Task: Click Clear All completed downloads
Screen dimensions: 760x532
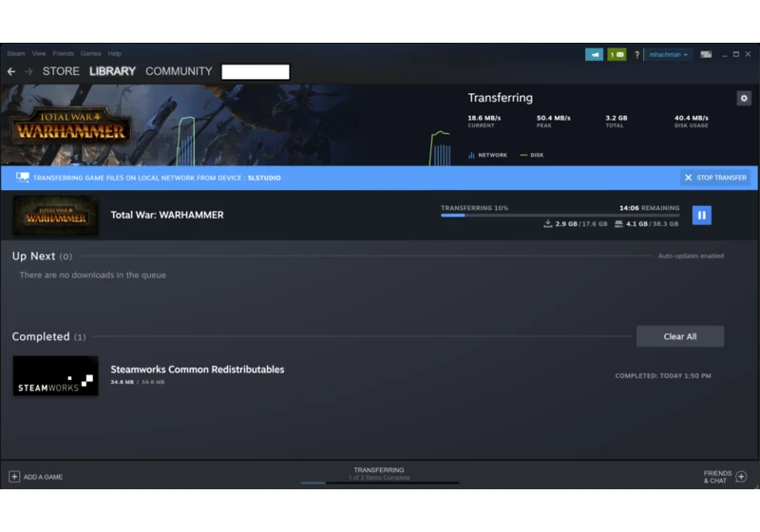Action: [x=680, y=336]
